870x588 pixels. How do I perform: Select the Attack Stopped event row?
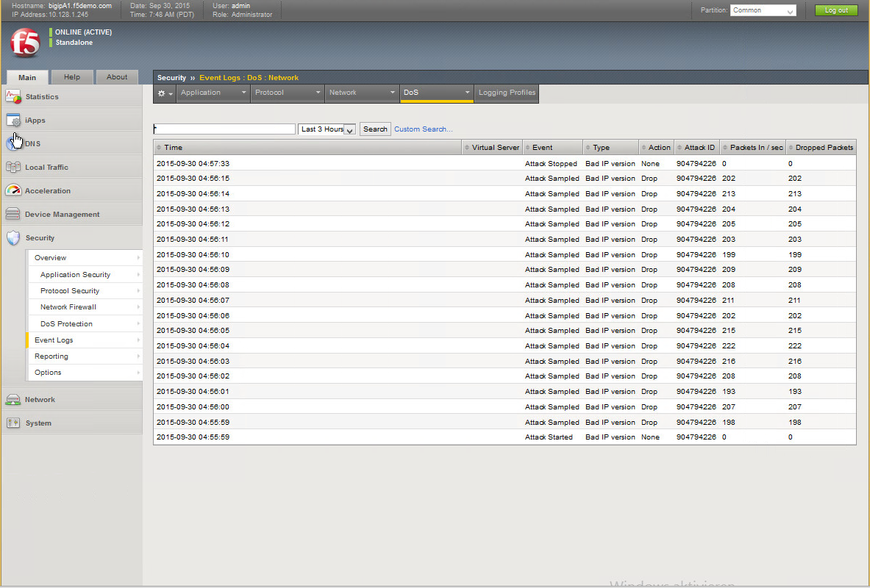(504, 164)
